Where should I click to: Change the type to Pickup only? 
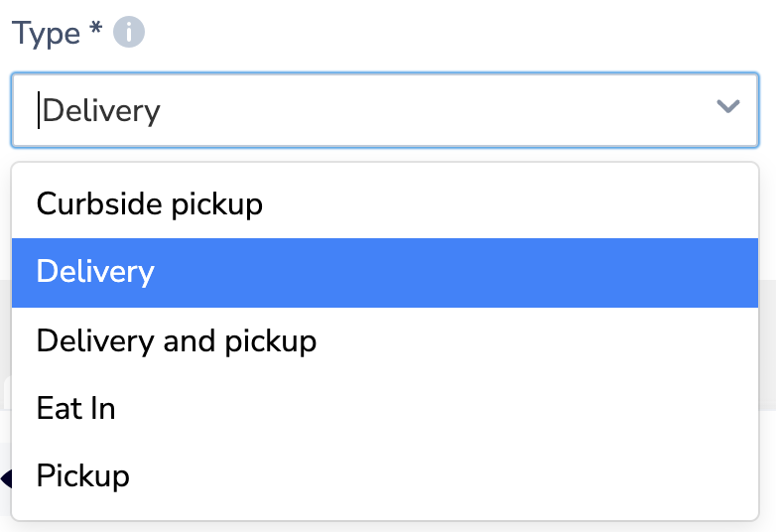385,476
